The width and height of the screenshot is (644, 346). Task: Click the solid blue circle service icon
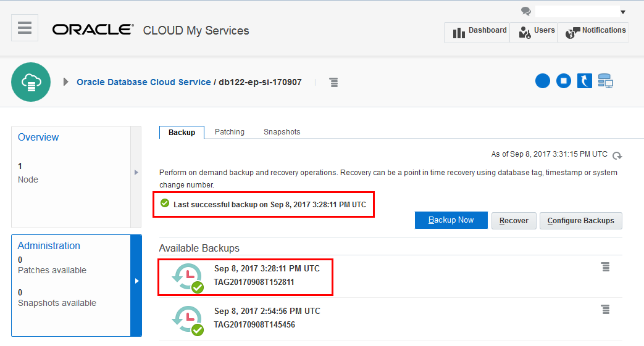click(543, 81)
